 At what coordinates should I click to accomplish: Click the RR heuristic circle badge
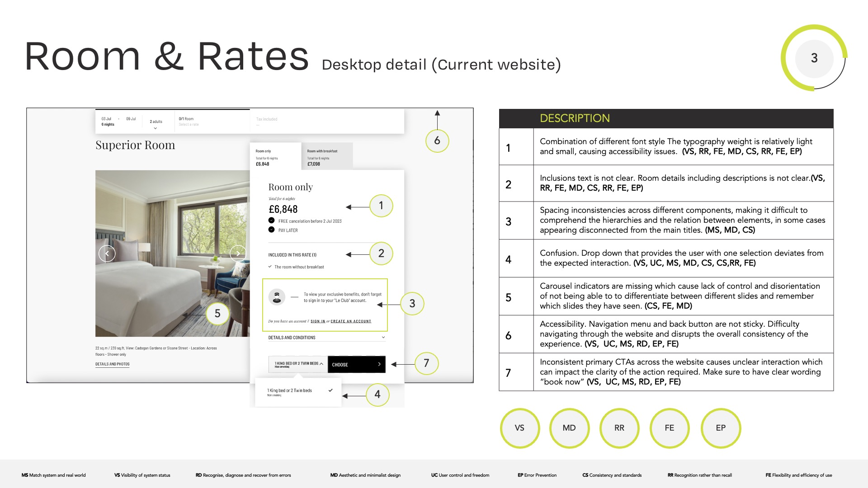pos(619,428)
